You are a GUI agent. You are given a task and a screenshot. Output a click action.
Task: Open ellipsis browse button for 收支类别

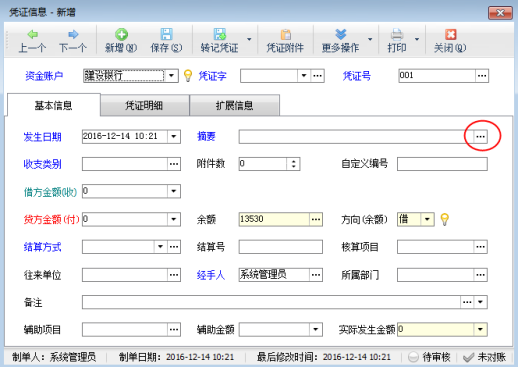click(174, 164)
